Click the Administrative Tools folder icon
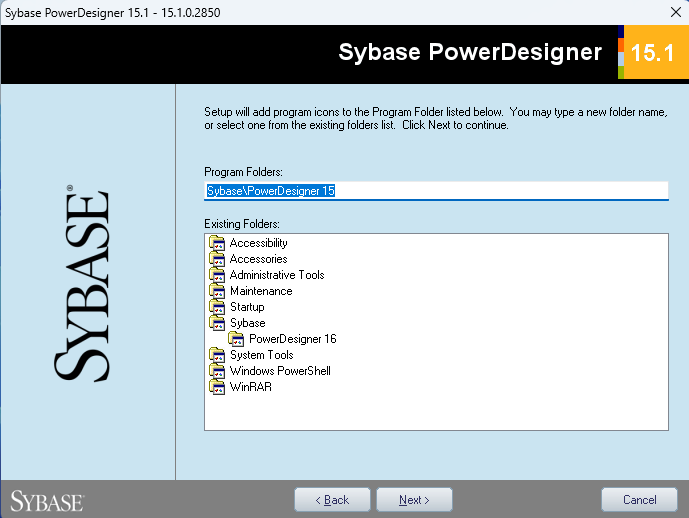 pyautogui.click(x=217, y=275)
